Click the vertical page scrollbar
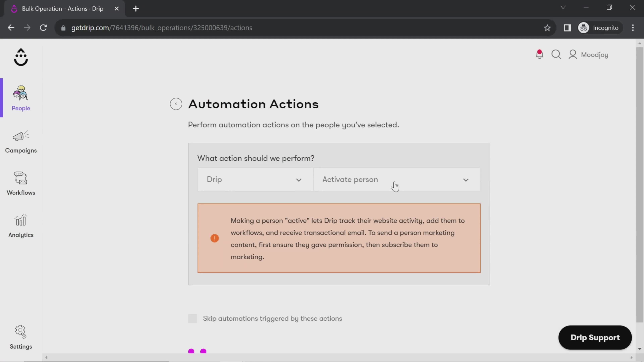The height and width of the screenshot is (362, 644). point(639,185)
